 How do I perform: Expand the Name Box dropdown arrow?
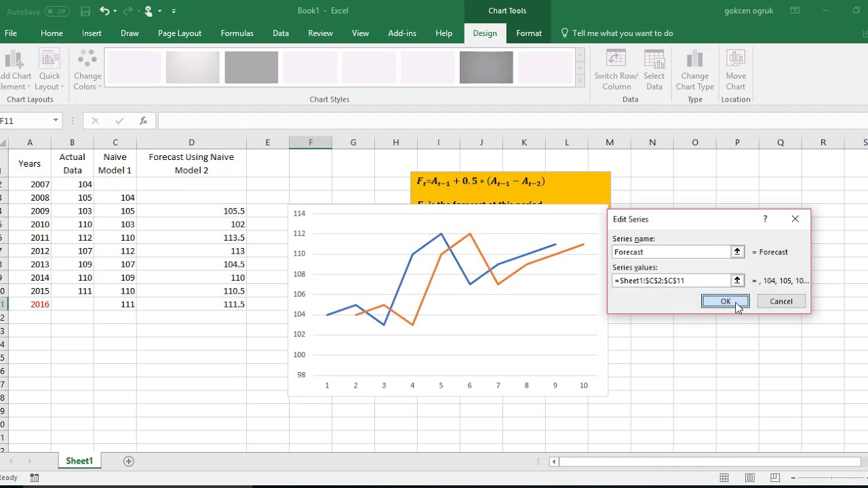pyautogui.click(x=56, y=121)
